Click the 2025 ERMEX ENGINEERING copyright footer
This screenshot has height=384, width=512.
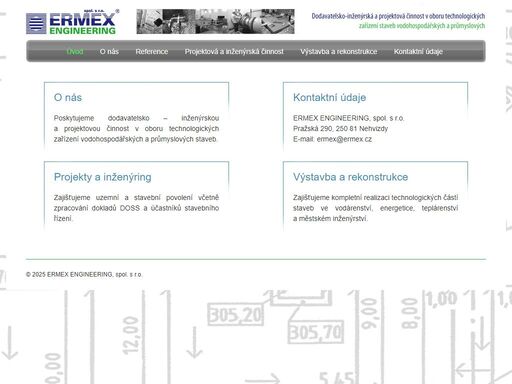84,275
